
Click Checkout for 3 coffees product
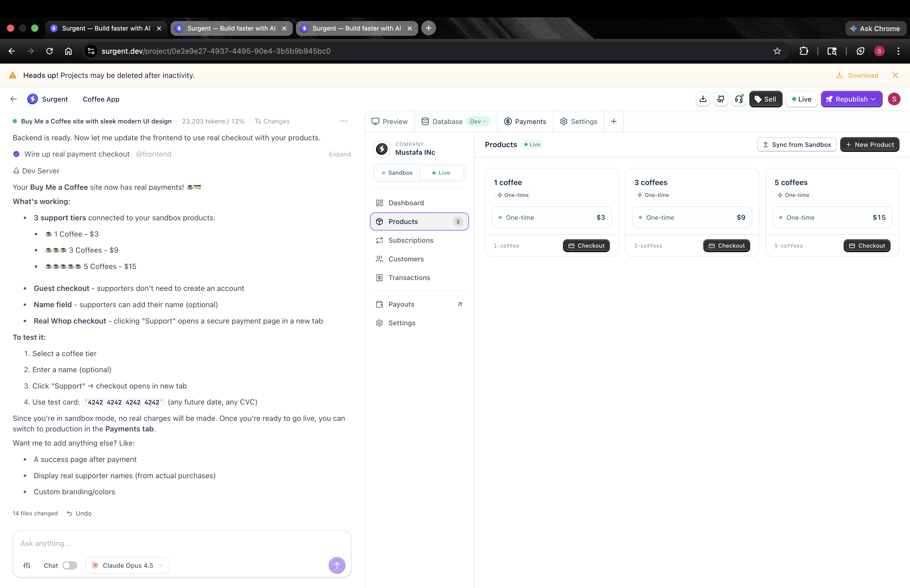point(726,246)
